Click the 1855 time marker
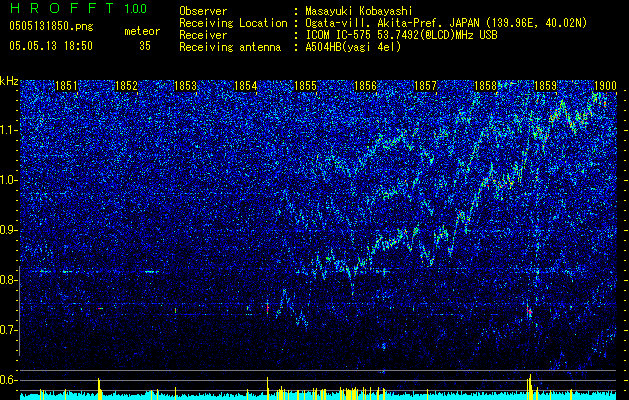The height and width of the screenshot is (400, 629). (306, 86)
